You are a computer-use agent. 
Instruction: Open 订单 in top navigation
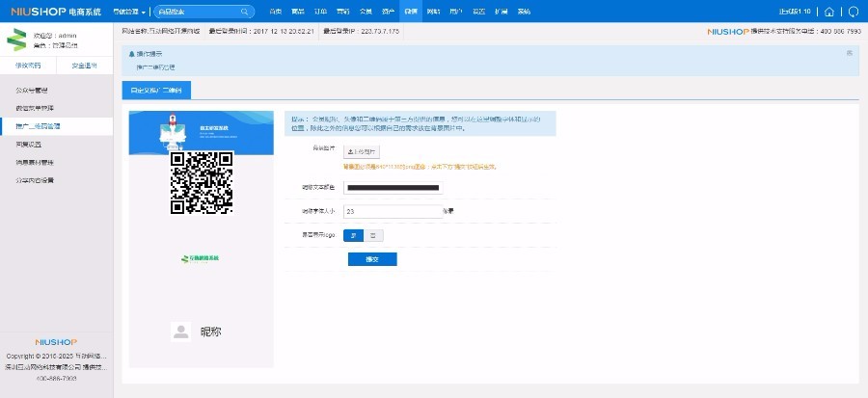[x=320, y=12]
